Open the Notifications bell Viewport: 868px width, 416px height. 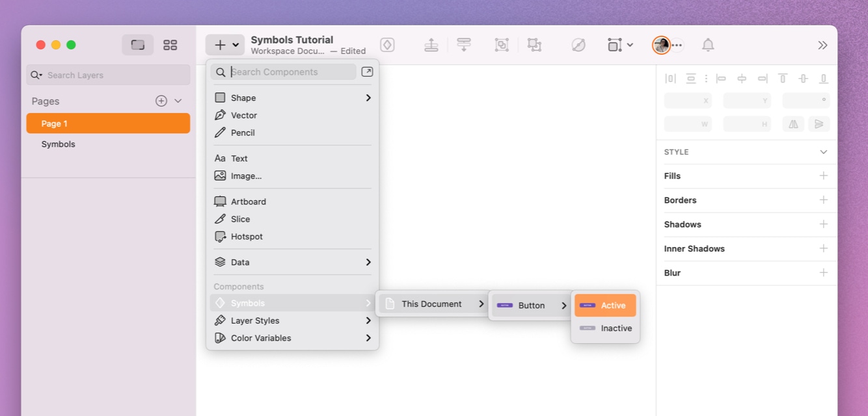(x=708, y=45)
